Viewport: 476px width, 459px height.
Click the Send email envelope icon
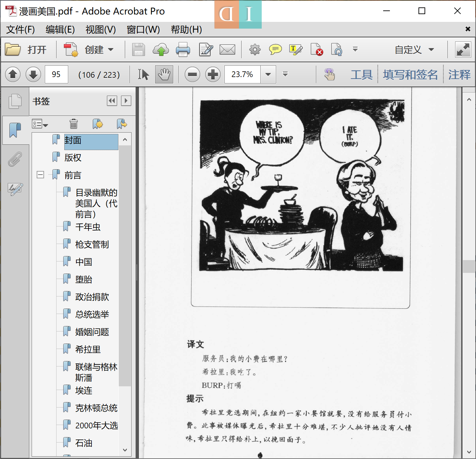(x=227, y=50)
